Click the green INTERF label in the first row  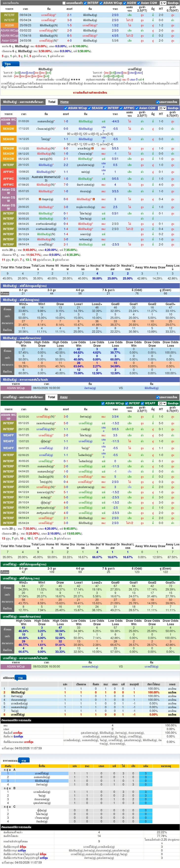coord(9,15)
